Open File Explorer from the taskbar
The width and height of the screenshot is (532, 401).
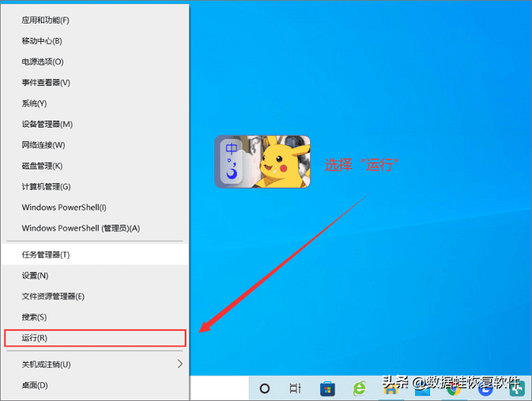click(x=391, y=389)
